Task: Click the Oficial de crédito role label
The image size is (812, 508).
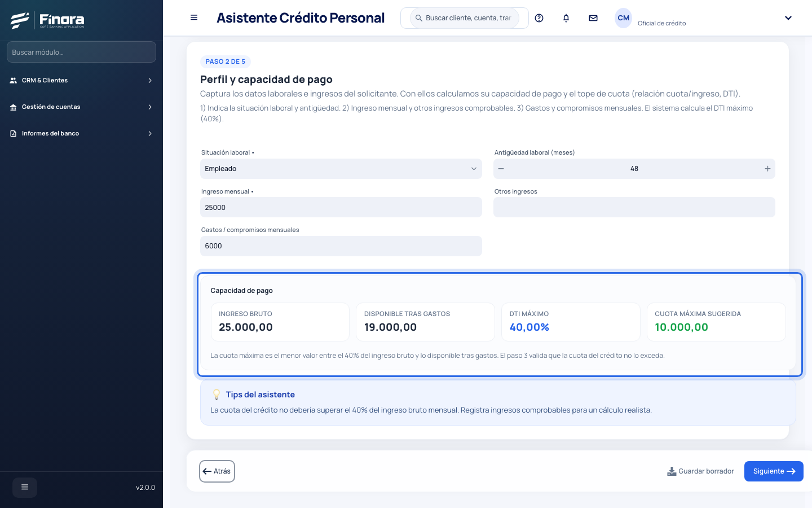Action: 662,23
